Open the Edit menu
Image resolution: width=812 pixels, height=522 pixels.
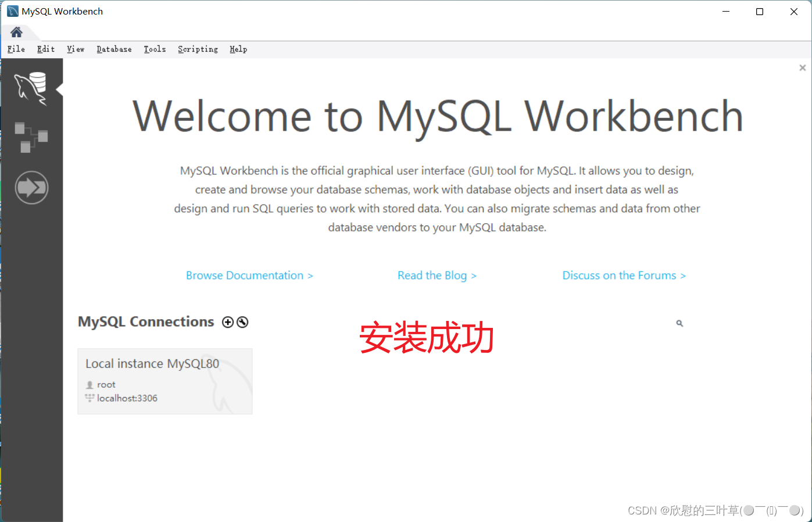coord(46,49)
